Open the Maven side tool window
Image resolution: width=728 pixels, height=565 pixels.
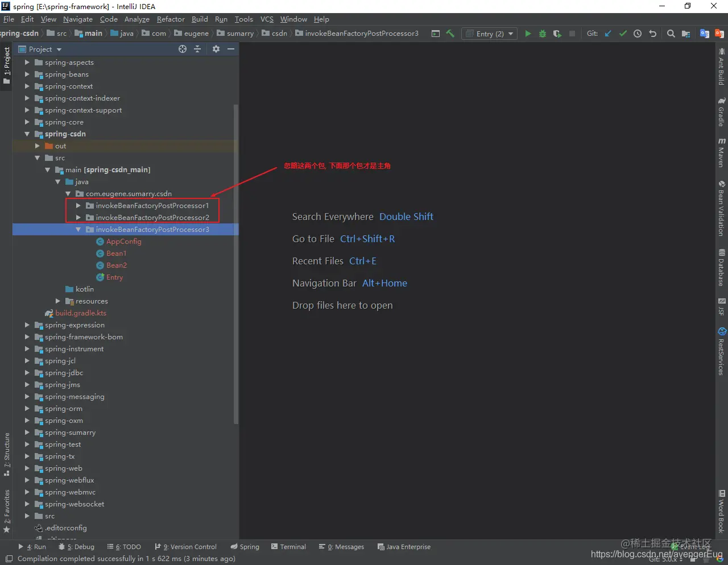click(721, 152)
